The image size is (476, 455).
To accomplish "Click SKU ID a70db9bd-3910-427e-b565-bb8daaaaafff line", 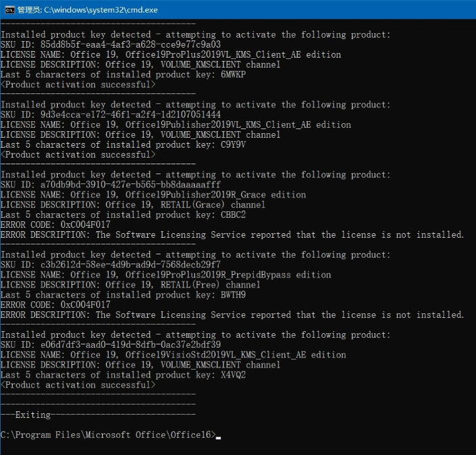I will coord(111,185).
